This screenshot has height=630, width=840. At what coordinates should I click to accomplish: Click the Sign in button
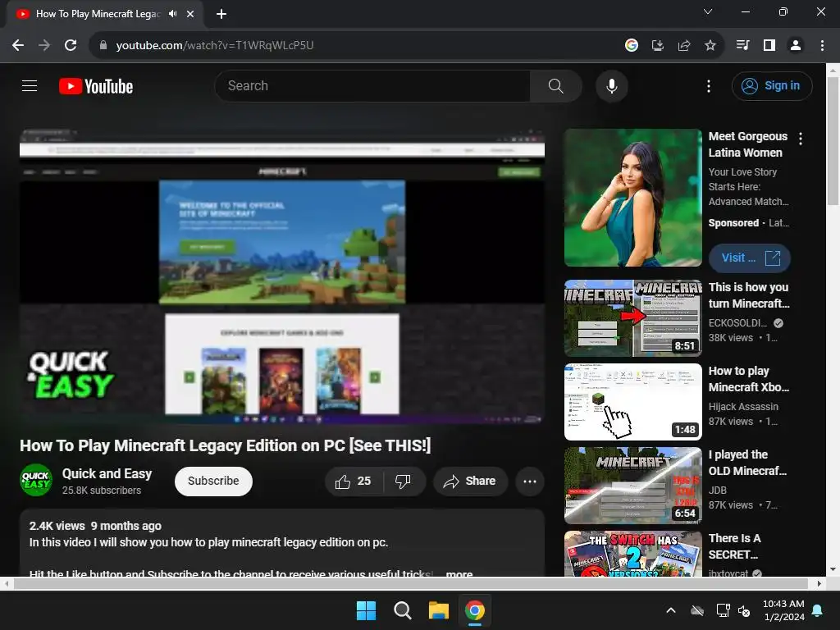click(x=771, y=85)
